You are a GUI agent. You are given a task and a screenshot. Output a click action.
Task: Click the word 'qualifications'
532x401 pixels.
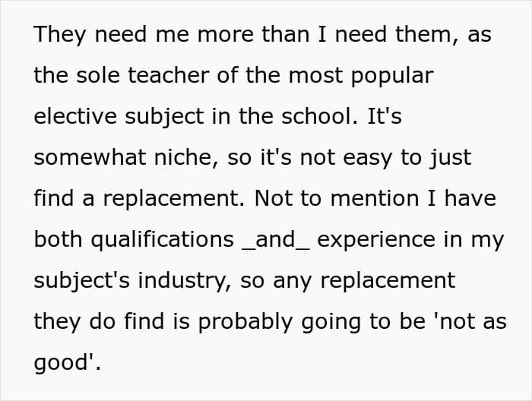pos(162,240)
